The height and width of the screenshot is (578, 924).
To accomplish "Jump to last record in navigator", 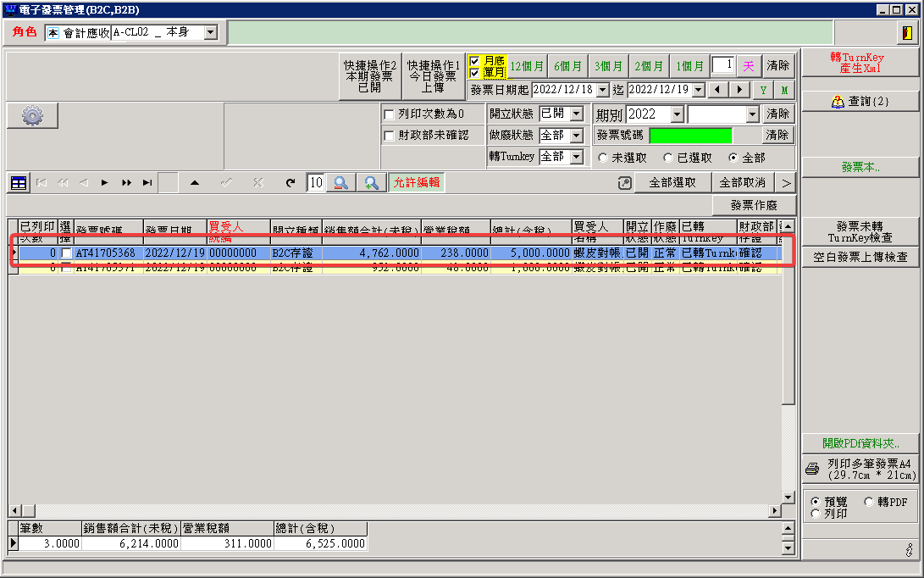I will pyautogui.click(x=147, y=183).
